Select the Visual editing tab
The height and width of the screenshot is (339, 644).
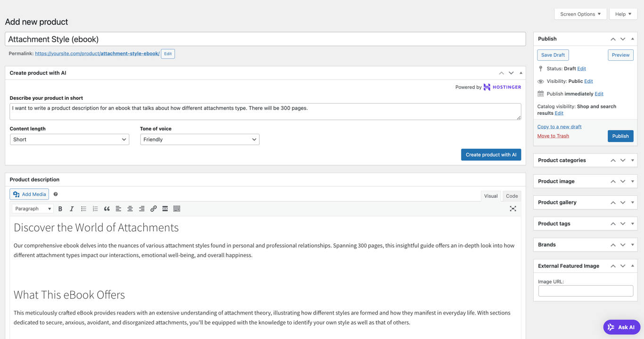click(x=491, y=196)
